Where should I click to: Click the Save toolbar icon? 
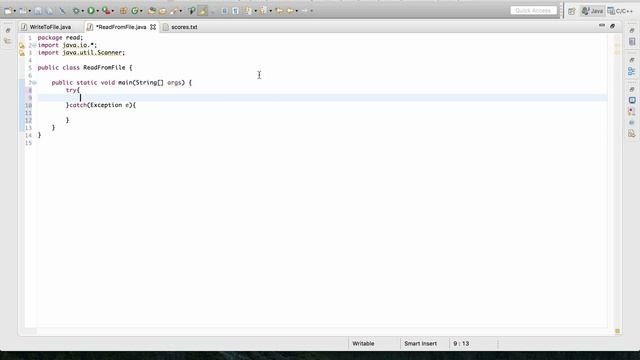[38, 11]
